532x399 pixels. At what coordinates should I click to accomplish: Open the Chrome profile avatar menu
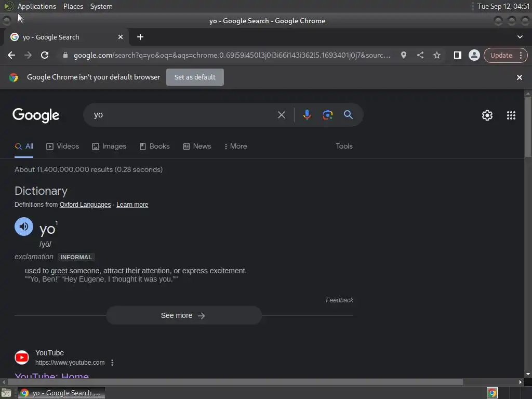474,55
